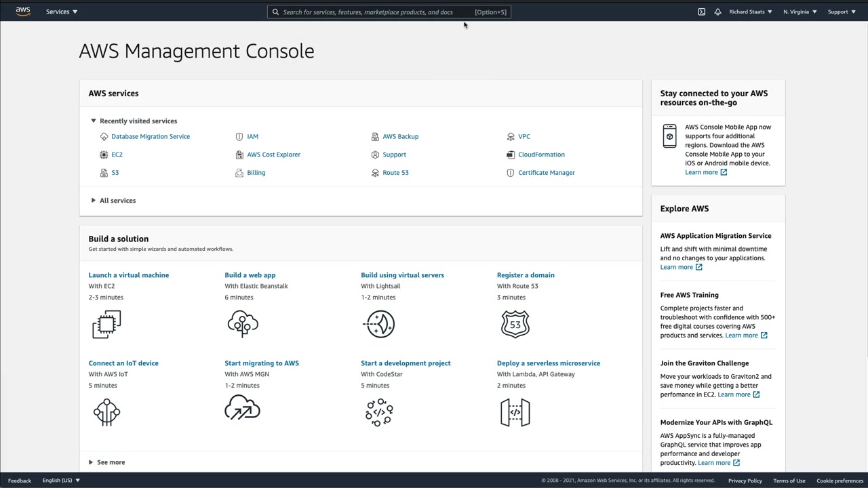Image resolution: width=868 pixels, height=488 pixels.
Task: Click the Elastic Beanstalk cloud tree icon
Action: pos(243,324)
